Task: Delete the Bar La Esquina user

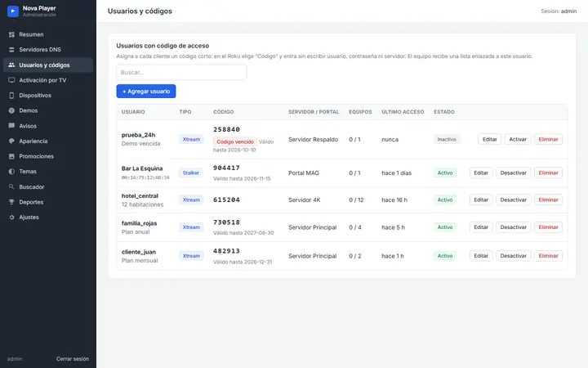Action: [548, 173]
